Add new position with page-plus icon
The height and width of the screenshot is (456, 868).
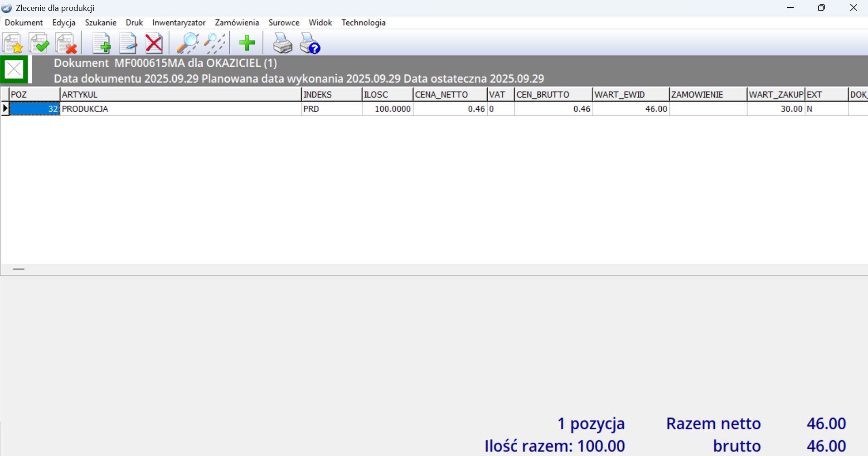point(102,44)
